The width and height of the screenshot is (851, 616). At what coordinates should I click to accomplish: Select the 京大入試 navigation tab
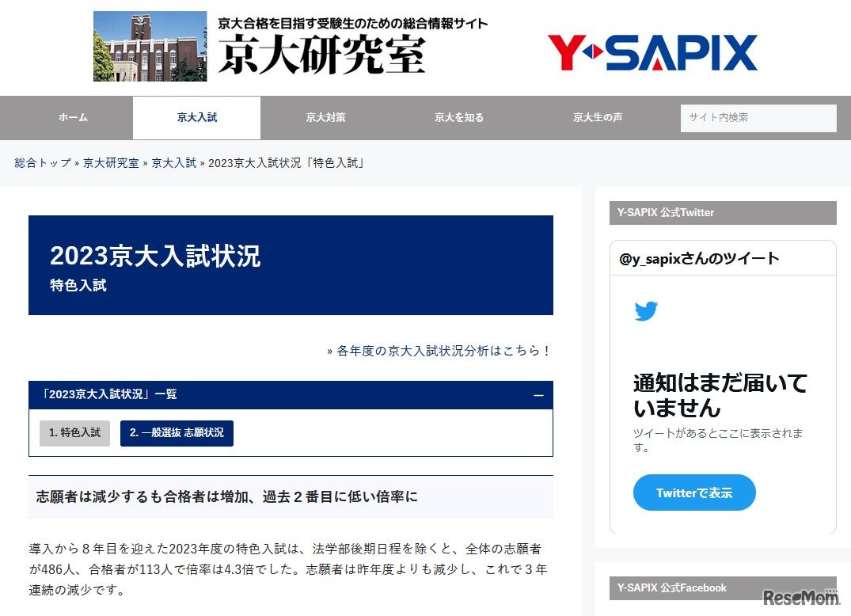pyautogui.click(x=196, y=117)
